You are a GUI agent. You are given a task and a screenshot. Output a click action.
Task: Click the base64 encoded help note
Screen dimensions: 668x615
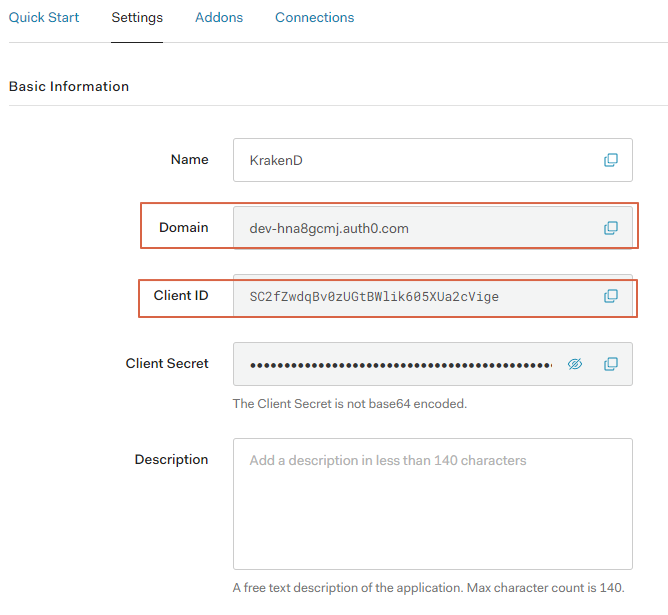350,404
